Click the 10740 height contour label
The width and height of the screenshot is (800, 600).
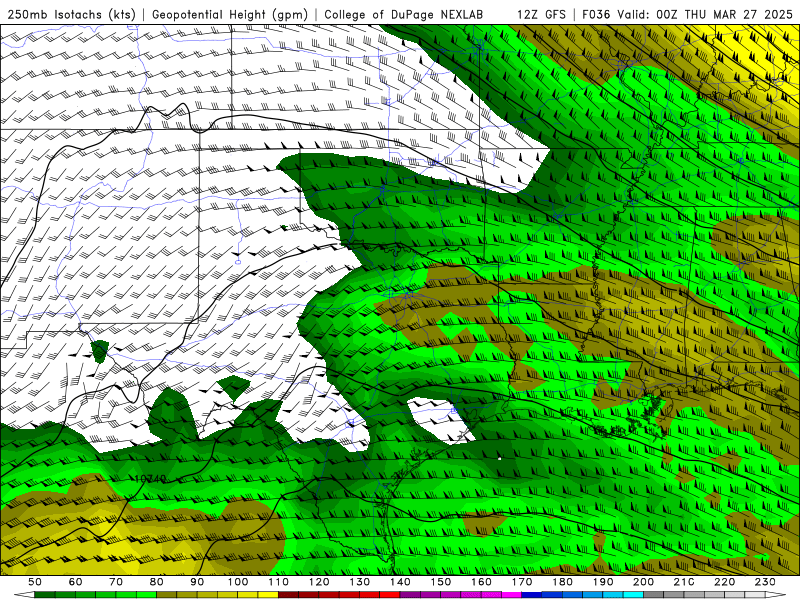(150, 479)
